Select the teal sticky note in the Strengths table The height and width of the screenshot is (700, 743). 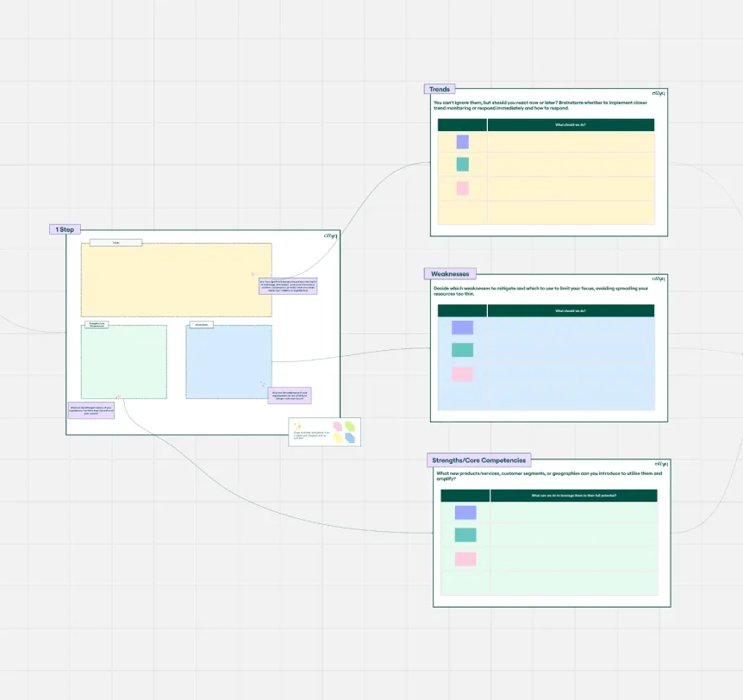tap(465, 535)
